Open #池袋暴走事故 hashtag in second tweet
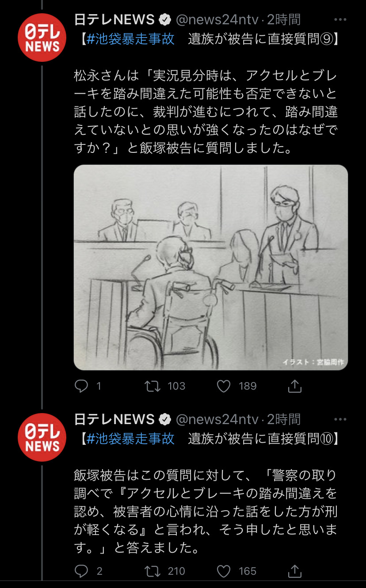Screen dimensions: 366x588 (x=130, y=438)
